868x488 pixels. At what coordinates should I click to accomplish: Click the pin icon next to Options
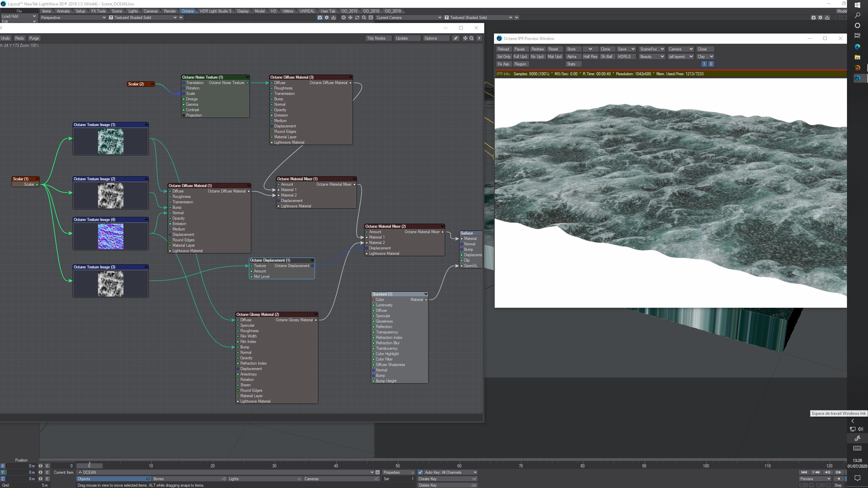(456, 38)
